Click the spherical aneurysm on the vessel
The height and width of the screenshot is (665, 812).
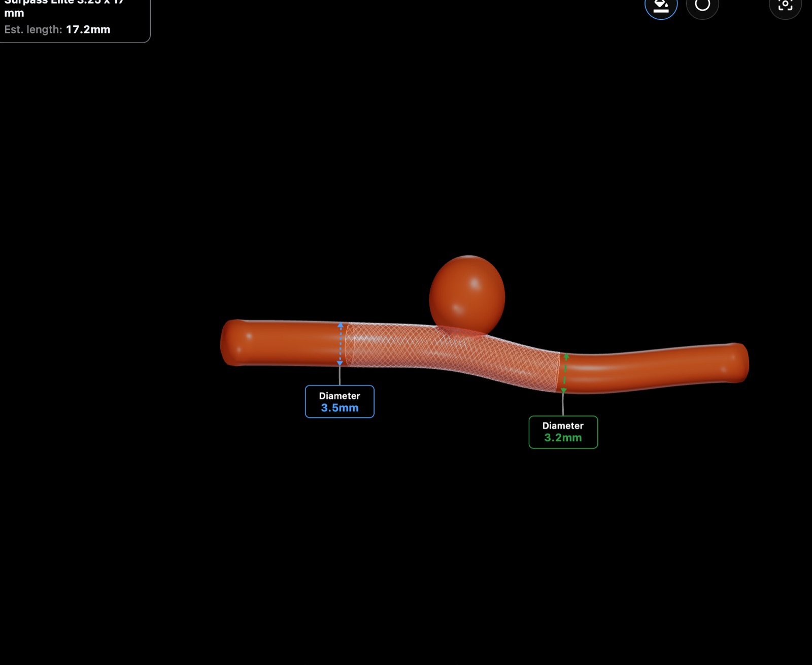tap(467, 296)
